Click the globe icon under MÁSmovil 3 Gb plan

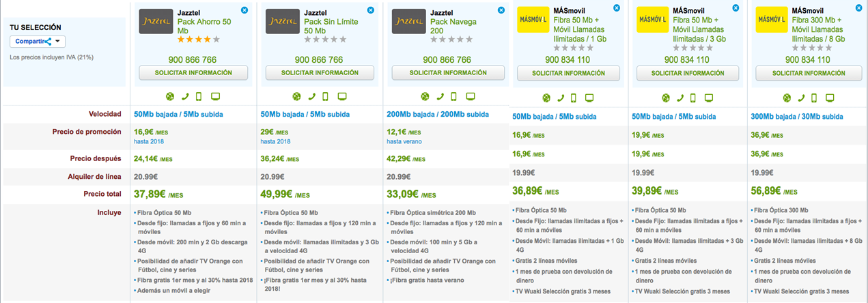click(666, 98)
